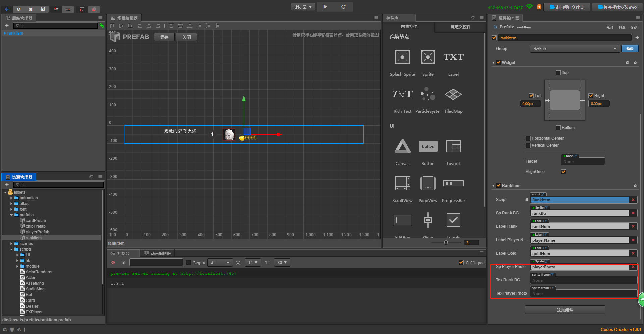Click the green link icon in hierarchy
Viewport: 644px width, 334px height.
[x=102, y=26]
